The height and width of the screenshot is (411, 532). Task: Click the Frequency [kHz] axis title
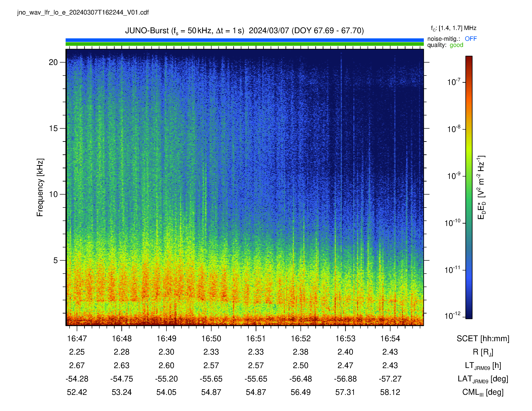(40, 187)
